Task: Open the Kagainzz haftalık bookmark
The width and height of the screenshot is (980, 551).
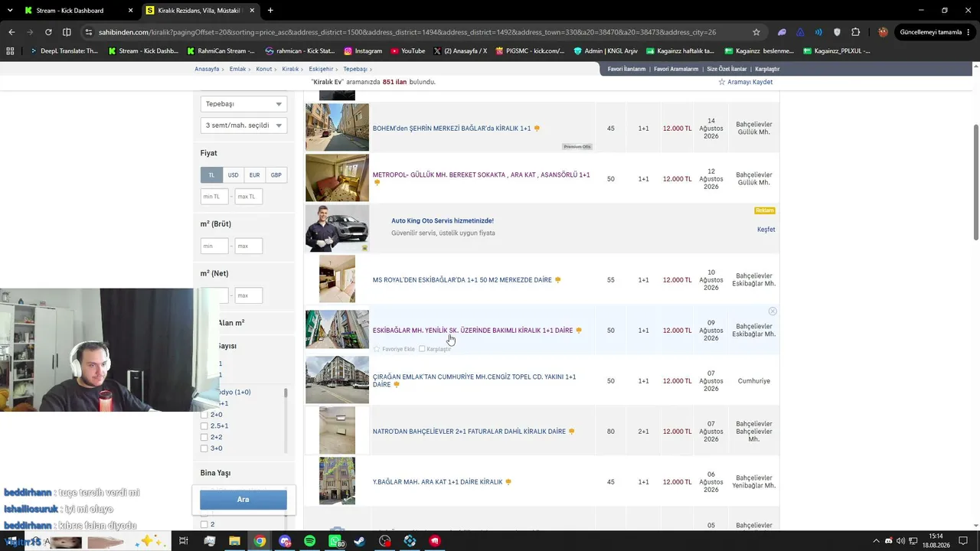Action: [x=680, y=51]
